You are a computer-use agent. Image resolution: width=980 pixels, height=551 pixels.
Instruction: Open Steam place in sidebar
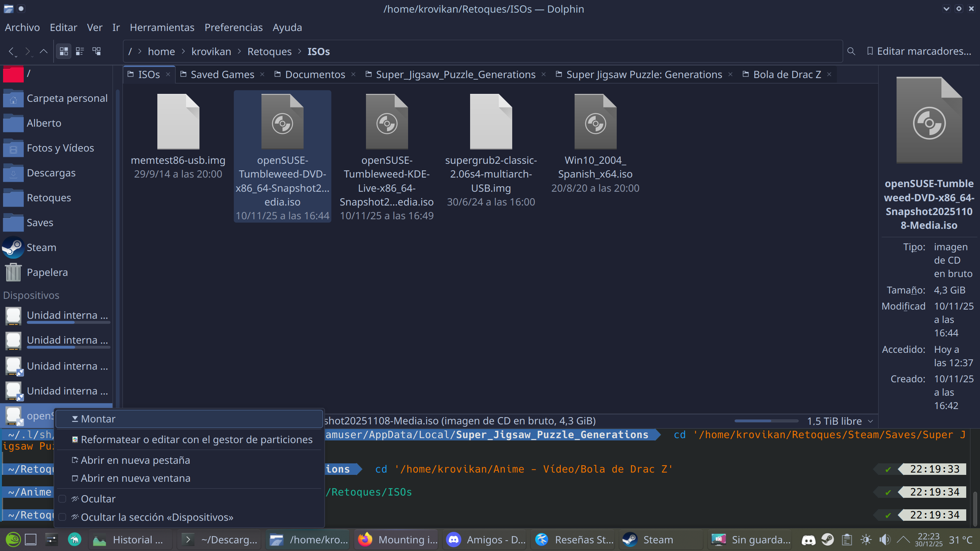pyautogui.click(x=41, y=248)
